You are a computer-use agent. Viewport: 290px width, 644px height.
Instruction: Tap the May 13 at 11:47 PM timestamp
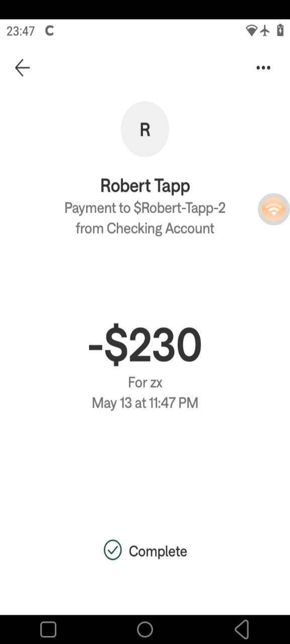tap(145, 403)
